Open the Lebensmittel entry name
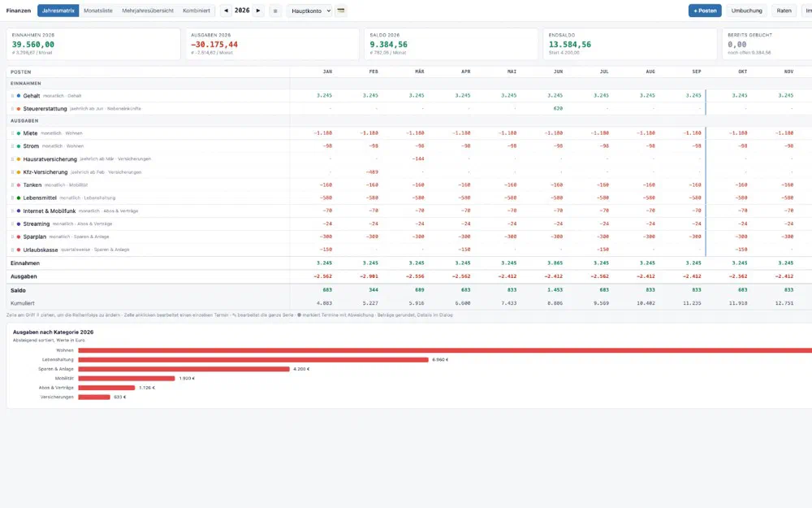Image resolution: width=812 pixels, height=508 pixels. point(40,198)
